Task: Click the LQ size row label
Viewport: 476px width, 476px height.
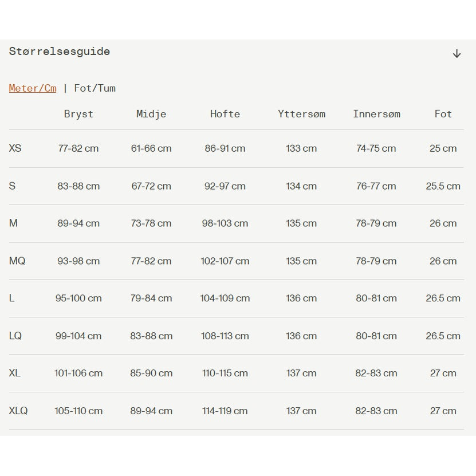Action: click(x=15, y=336)
